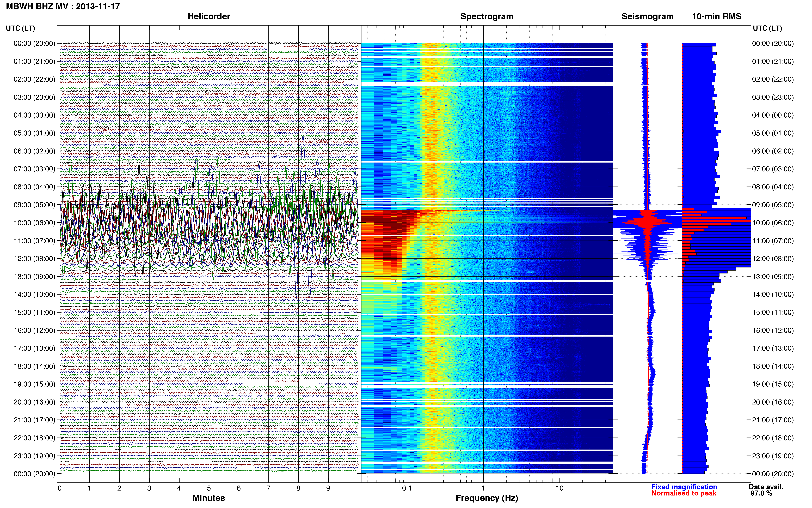Image resolution: width=812 pixels, height=508 pixels.
Task: Click the '1' frequency tick label
Action: pyautogui.click(x=483, y=488)
